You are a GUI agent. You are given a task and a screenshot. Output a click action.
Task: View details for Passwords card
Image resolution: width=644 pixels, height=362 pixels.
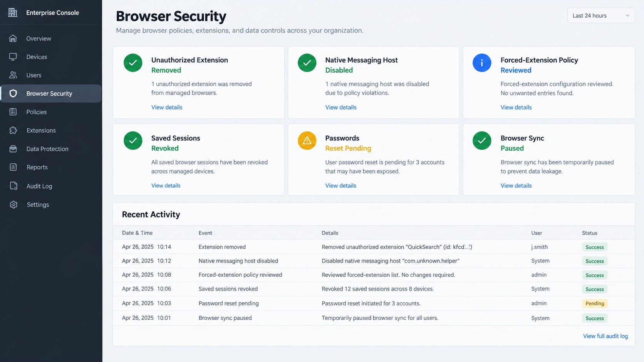pyautogui.click(x=341, y=185)
